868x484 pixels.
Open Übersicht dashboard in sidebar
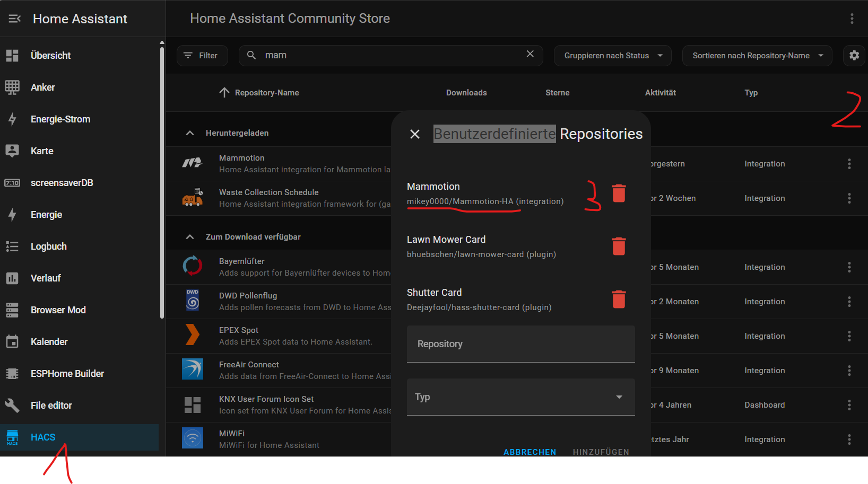(80, 56)
